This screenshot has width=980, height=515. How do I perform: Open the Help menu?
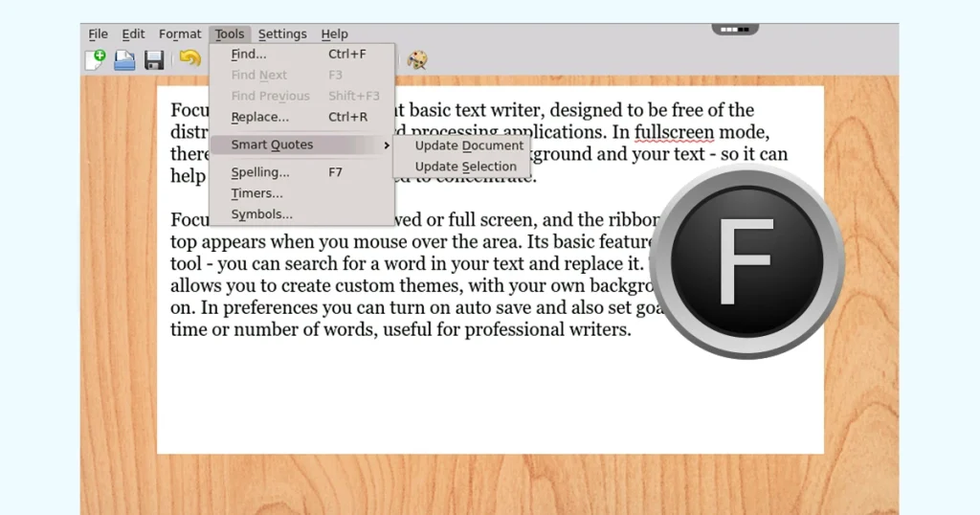tap(334, 34)
